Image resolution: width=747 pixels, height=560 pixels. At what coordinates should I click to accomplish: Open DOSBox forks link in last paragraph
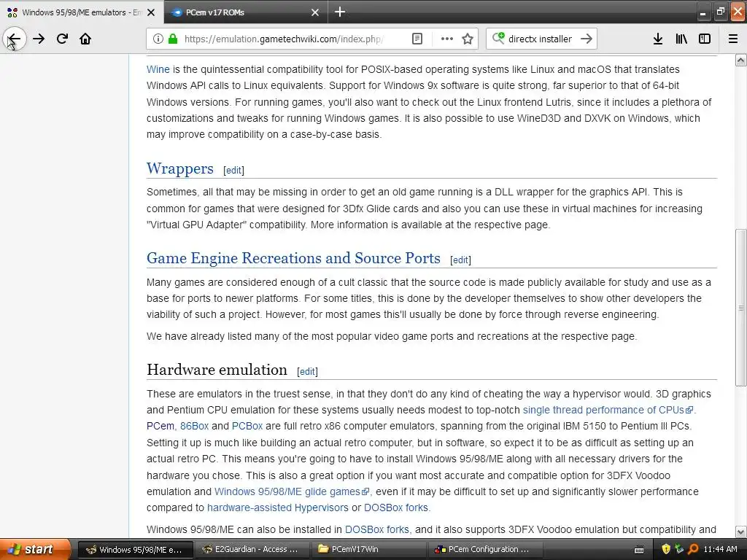[x=377, y=529]
